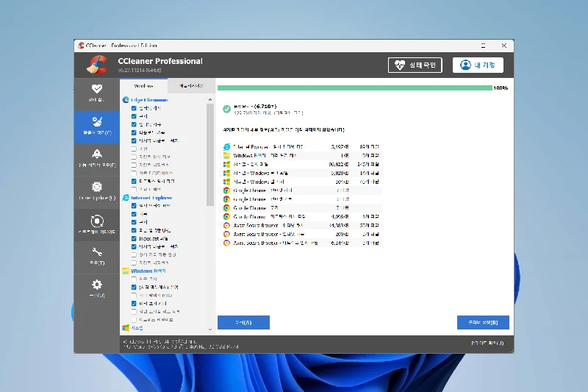
Task: Click the green 100% progress bar
Action: tap(355, 88)
